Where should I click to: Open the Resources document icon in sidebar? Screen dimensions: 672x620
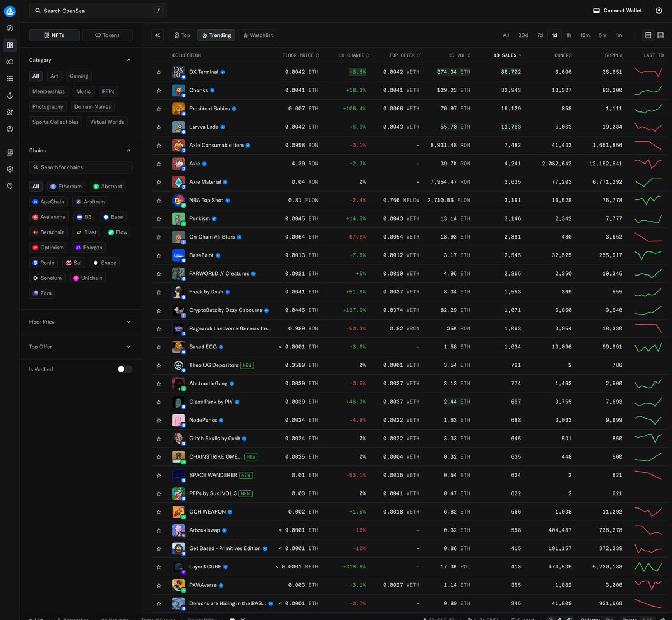pyautogui.click(x=10, y=152)
